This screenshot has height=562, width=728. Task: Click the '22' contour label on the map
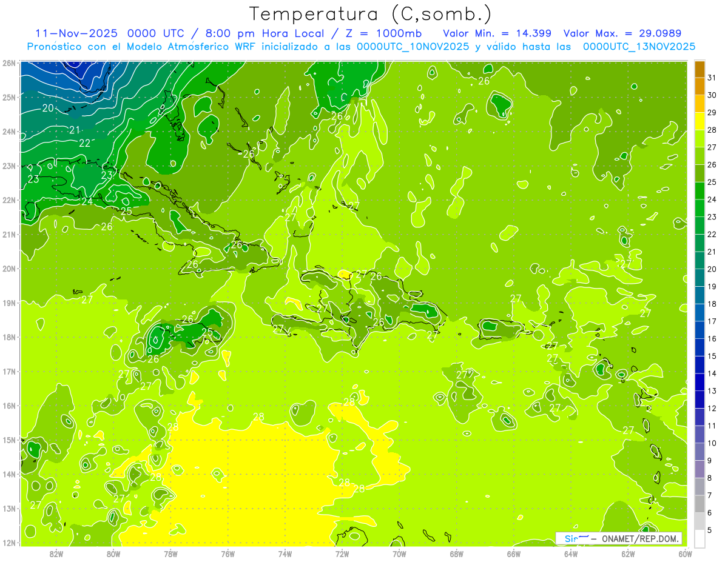(x=84, y=143)
